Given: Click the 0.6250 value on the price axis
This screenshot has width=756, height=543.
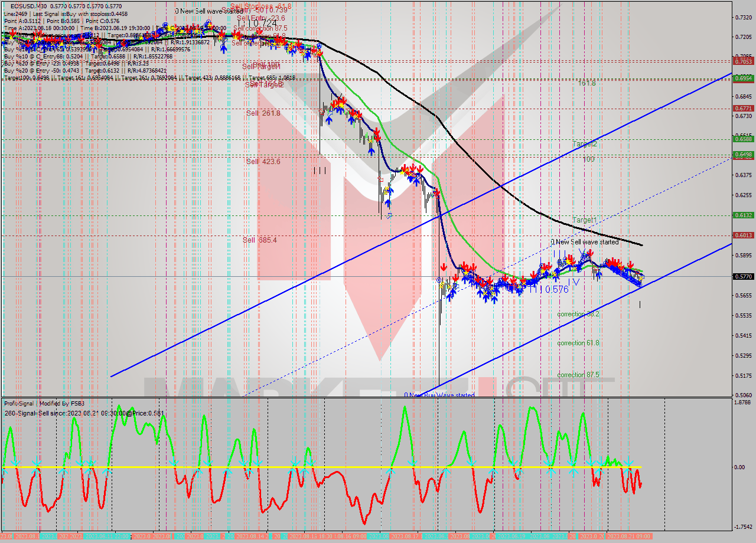Looking at the screenshot, I should coord(742,195).
